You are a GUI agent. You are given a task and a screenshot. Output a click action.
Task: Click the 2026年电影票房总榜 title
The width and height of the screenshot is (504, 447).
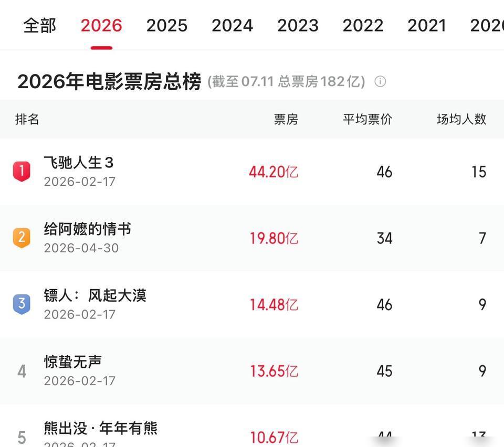pos(109,81)
